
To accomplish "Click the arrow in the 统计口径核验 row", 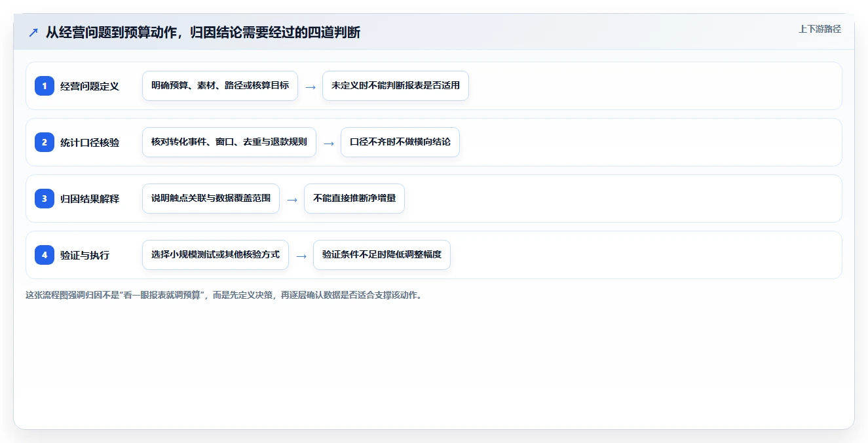I will (329, 143).
